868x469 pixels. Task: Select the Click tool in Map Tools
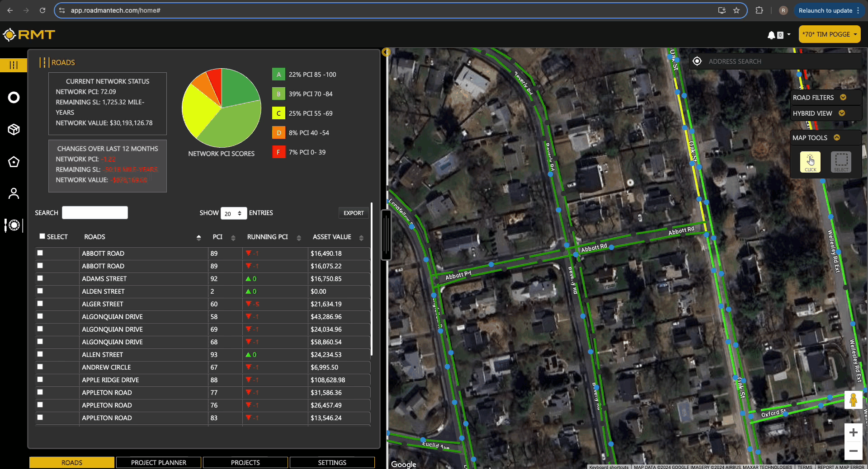coord(810,162)
